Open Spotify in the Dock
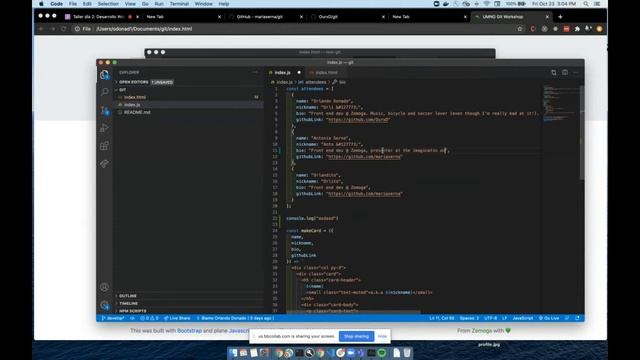 coord(382,353)
